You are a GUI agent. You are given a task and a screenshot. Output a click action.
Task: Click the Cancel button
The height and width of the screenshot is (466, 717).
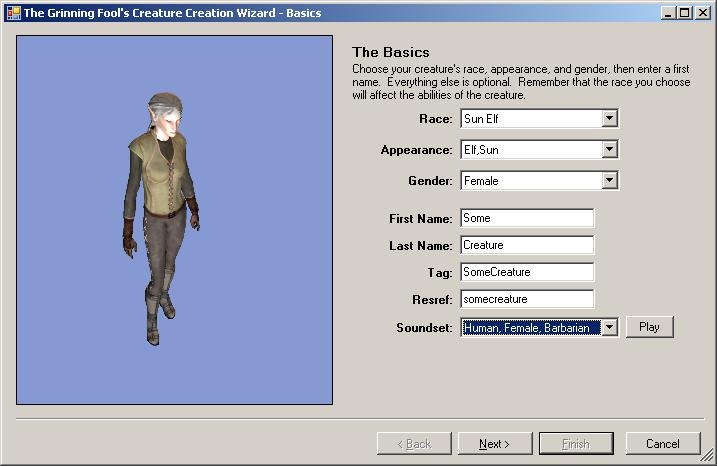click(662, 444)
